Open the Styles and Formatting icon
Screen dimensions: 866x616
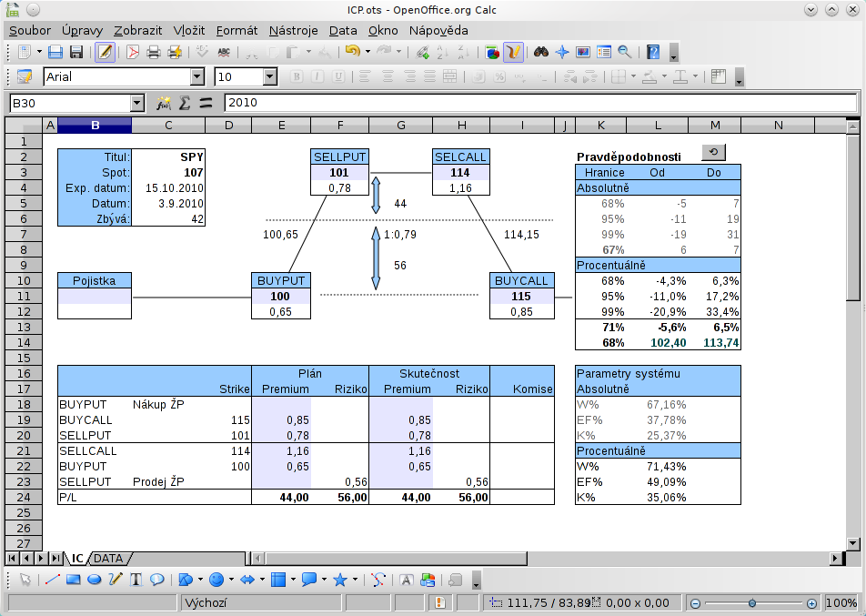coord(25,76)
